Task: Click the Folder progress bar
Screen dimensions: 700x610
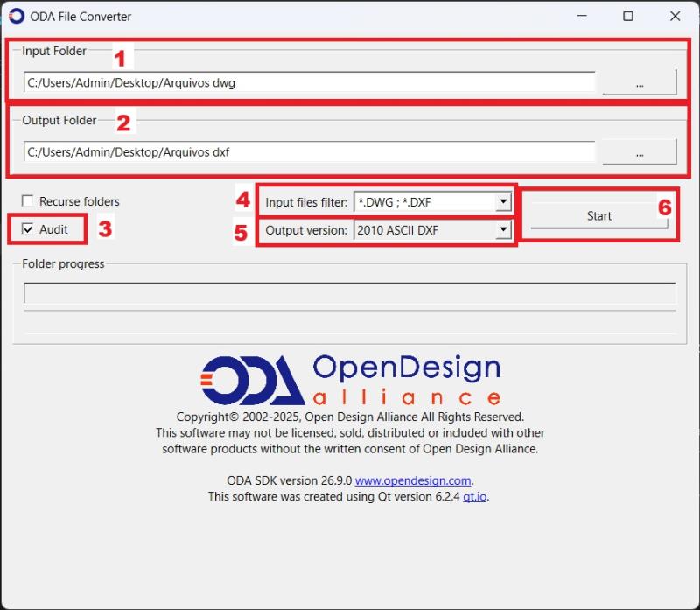Action: coord(349,293)
